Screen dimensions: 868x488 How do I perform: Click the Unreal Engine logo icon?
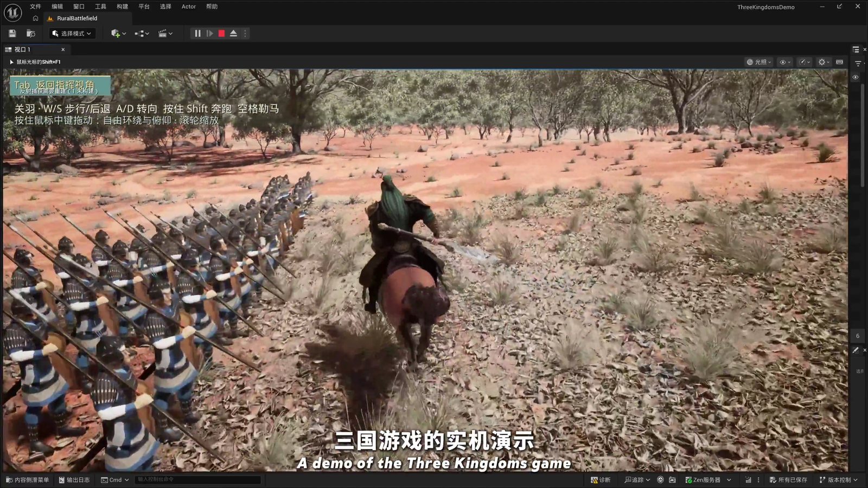pyautogui.click(x=12, y=12)
